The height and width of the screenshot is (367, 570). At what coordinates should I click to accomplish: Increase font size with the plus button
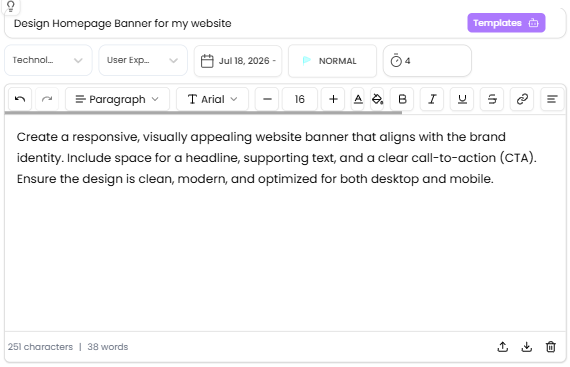coord(333,99)
